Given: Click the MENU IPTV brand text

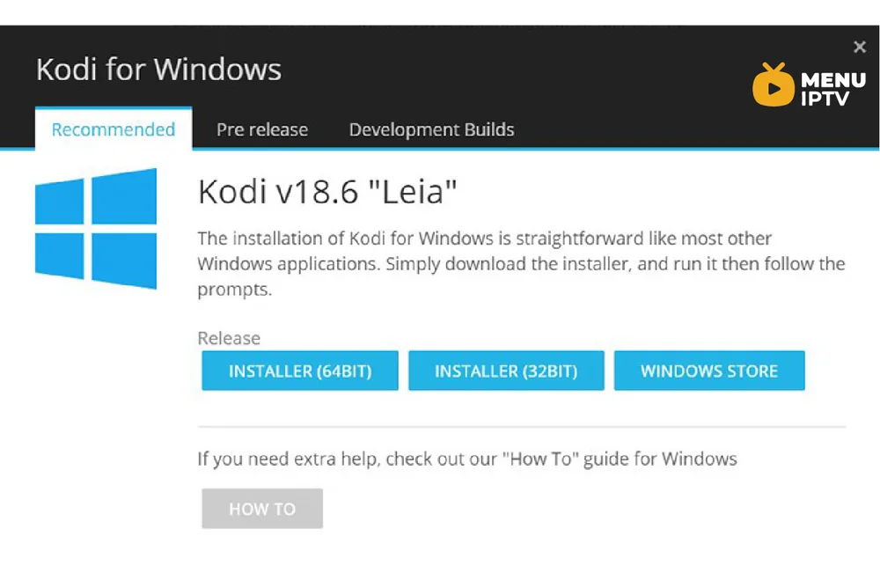Looking at the screenshot, I should pos(832,89).
